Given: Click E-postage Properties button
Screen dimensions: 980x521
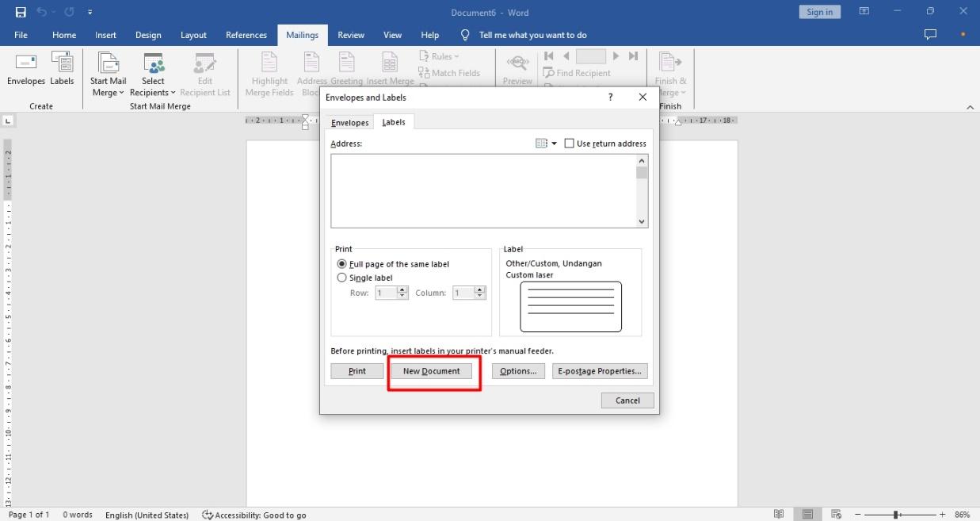Looking at the screenshot, I should (600, 371).
